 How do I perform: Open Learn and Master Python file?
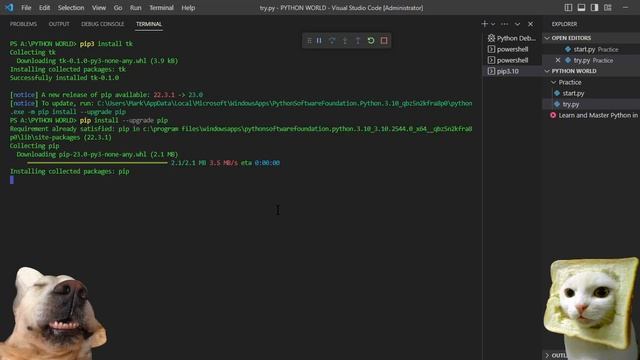(591, 115)
